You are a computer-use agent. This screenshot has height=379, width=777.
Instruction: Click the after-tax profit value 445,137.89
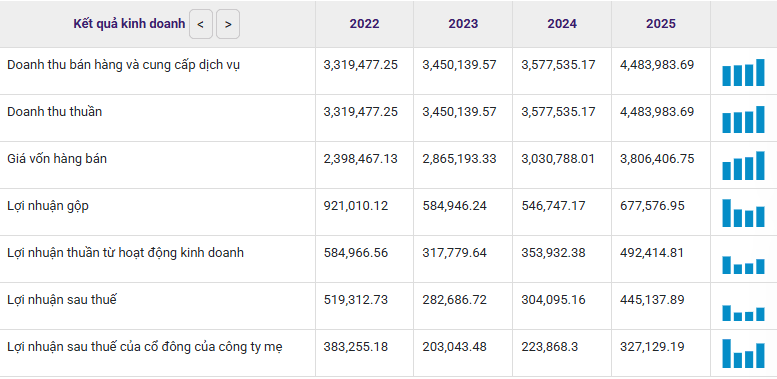coord(652,300)
